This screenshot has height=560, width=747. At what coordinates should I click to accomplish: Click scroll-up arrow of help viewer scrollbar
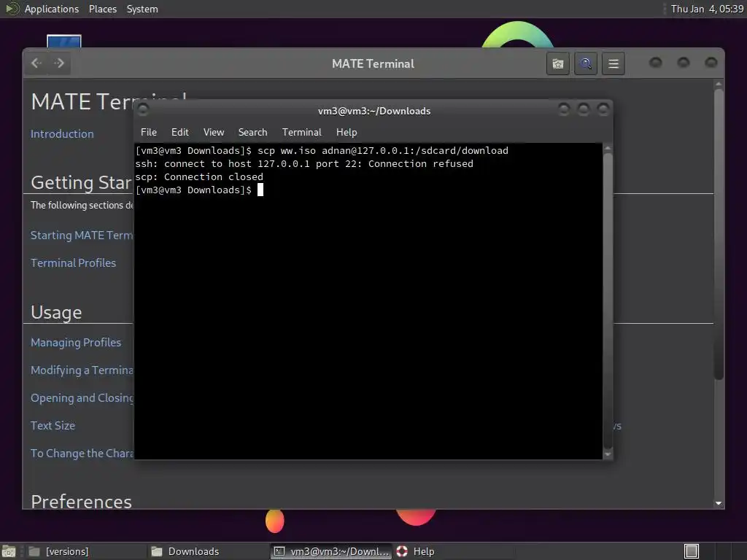coord(719,85)
